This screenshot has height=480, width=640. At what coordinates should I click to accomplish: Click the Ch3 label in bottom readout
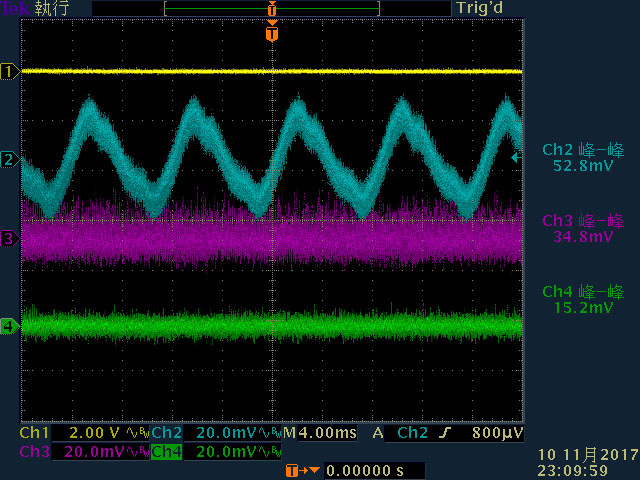point(34,452)
